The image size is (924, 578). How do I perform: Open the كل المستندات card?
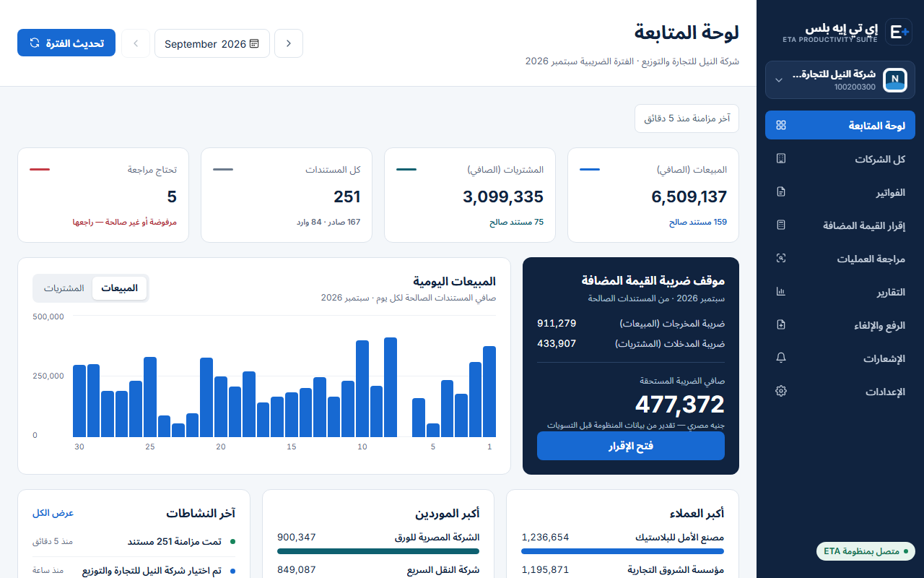click(287, 195)
